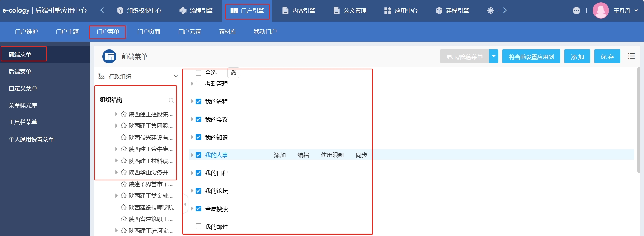Click the 保存 button
Screen dimensions: 644x236
coord(607,56)
